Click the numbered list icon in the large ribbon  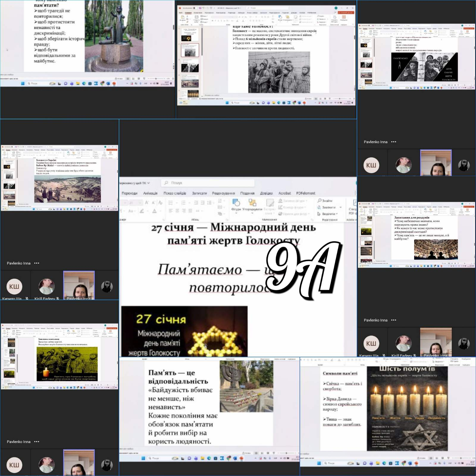(x=183, y=203)
